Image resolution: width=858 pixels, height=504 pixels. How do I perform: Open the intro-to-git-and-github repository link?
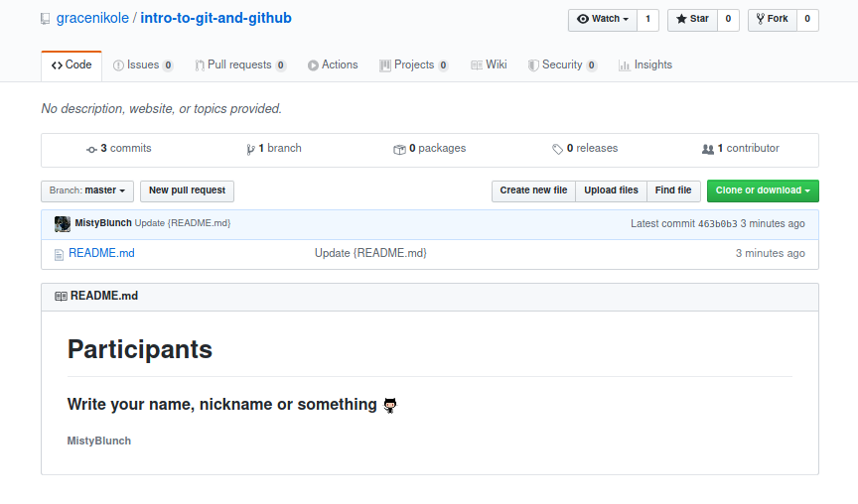point(215,18)
